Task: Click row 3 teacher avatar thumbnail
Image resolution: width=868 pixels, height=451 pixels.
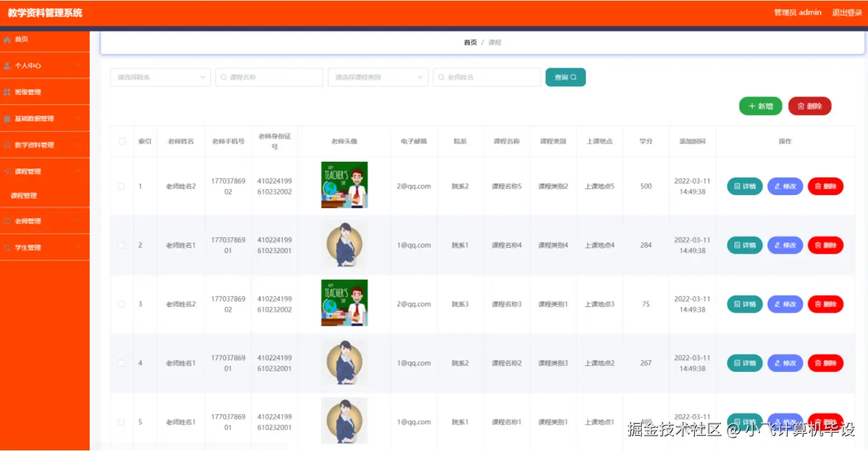Action: pos(344,303)
